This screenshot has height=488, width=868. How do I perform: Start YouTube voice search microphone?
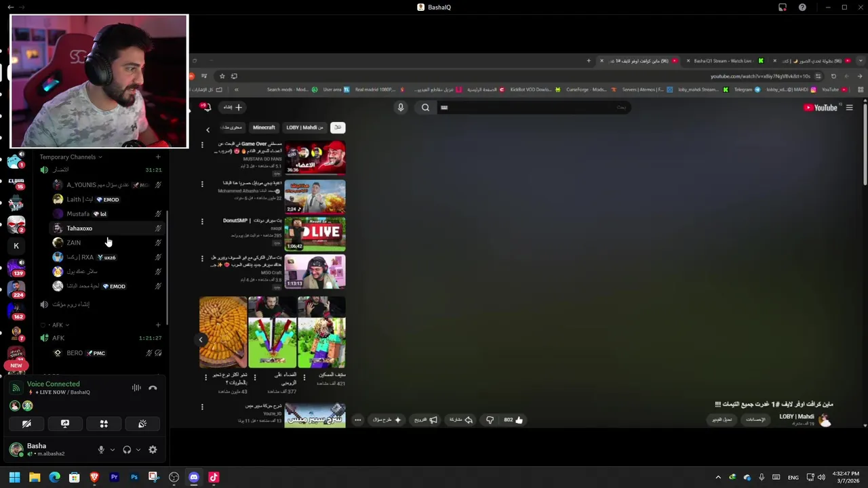401,108
